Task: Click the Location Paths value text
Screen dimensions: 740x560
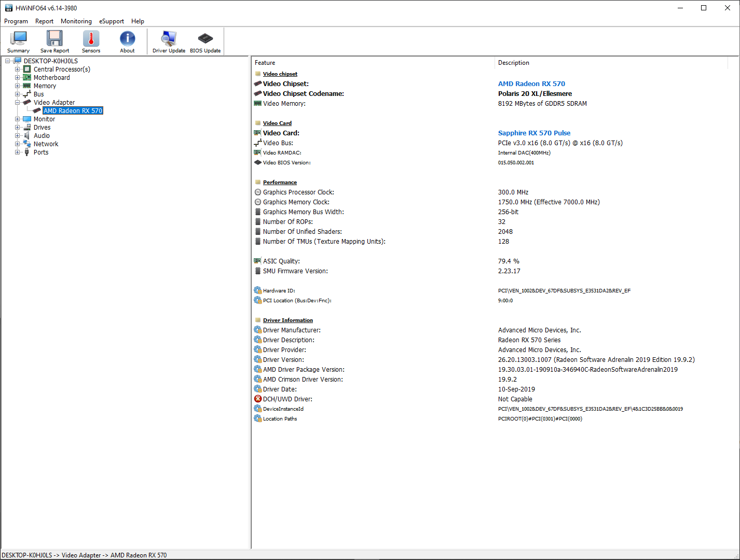Action: (540, 418)
